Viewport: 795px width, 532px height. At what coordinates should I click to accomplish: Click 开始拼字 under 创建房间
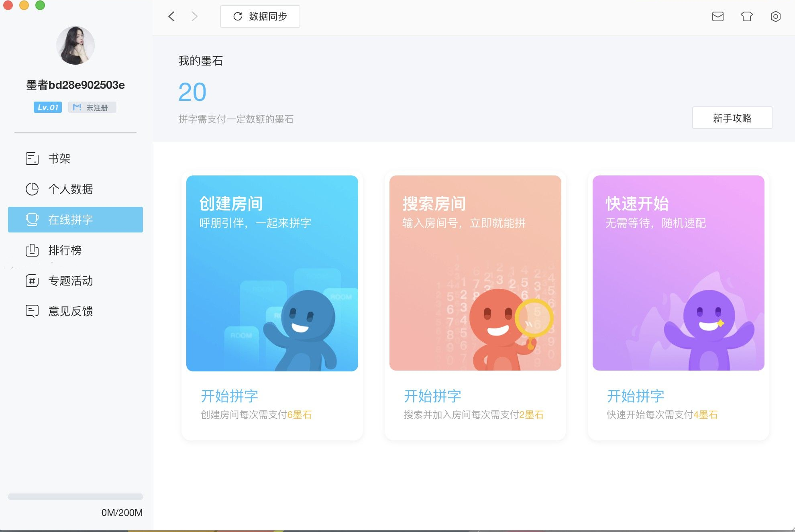[x=229, y=396]
